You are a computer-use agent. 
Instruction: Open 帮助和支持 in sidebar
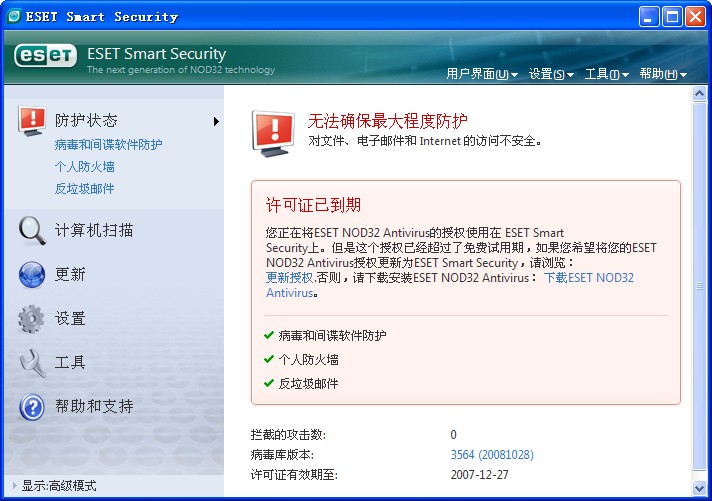(x=94, y=406)
